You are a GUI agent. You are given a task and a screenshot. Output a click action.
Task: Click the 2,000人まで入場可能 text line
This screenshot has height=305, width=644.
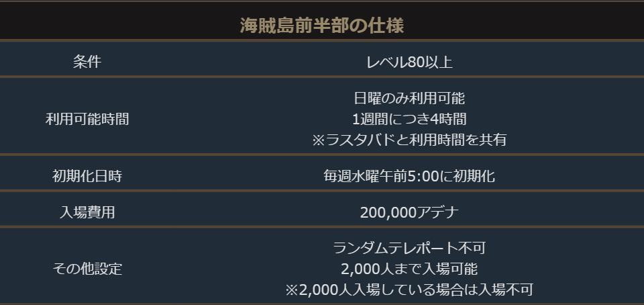(409, 269)
